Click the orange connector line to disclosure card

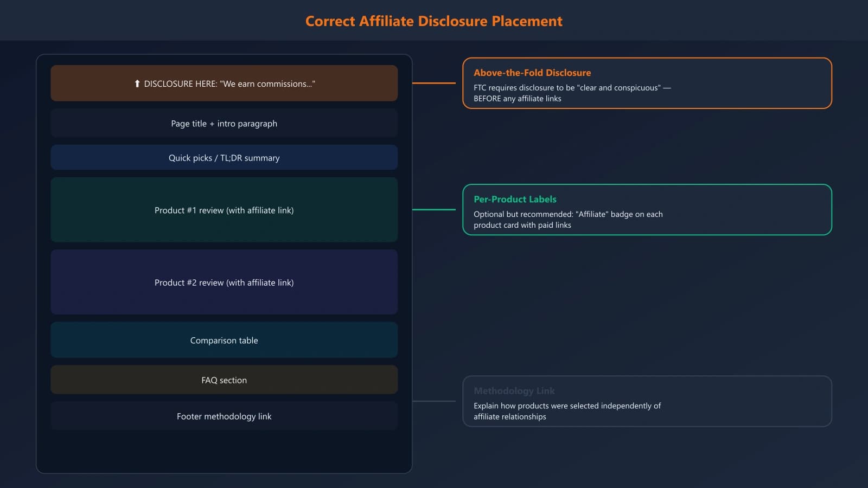pyautogui.click(x=434, y=82)
